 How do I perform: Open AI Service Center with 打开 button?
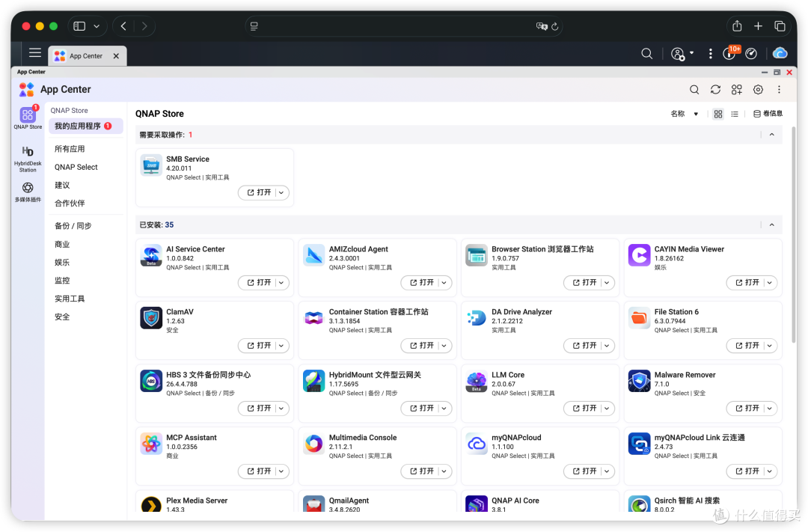pos(258,283)
